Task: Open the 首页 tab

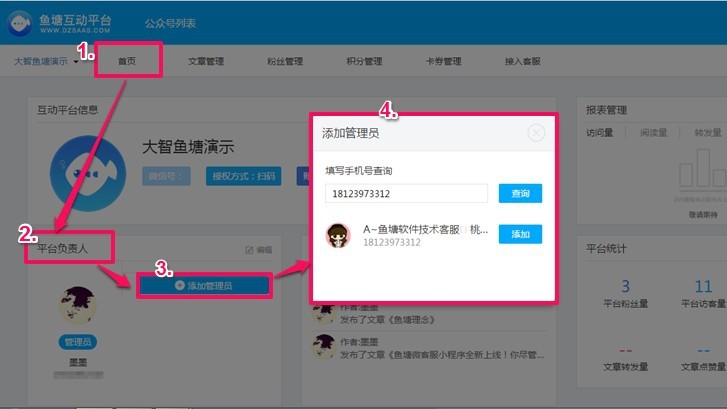Action: pos(126,62)
